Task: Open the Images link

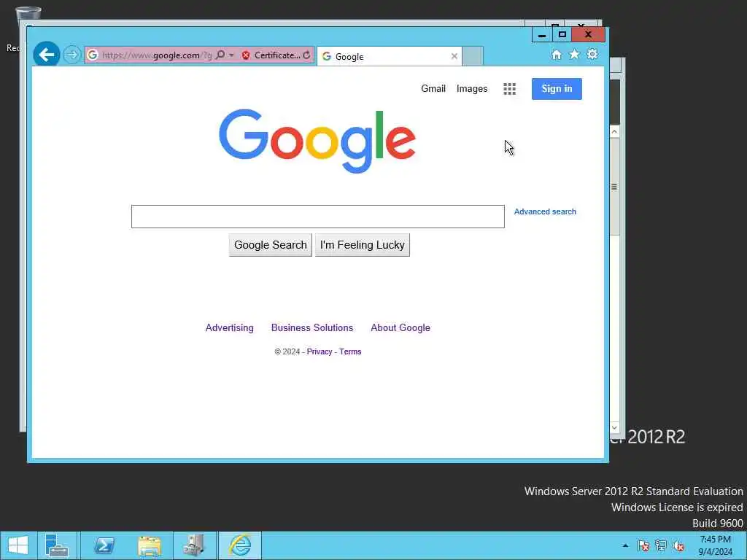Action: pos(472,88)
